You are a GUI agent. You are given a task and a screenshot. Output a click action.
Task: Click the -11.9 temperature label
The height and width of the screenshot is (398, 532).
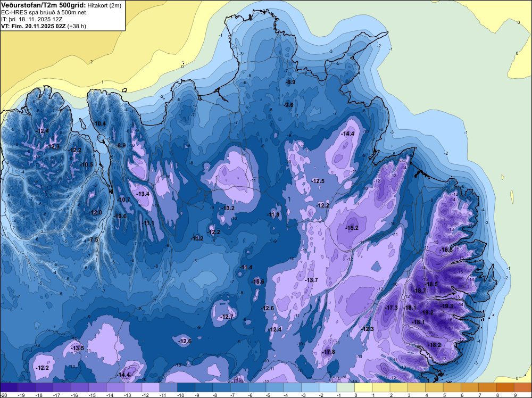point(273,214)
